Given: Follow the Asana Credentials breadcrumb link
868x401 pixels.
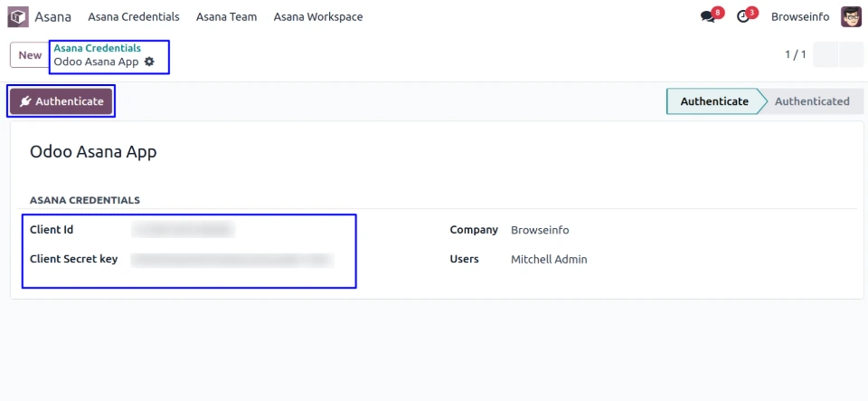Looking at the screenshot, I should pos(97,48).
